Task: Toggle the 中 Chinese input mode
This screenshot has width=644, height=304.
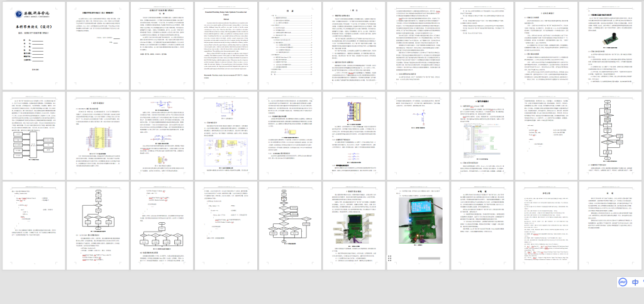Action: [x=635, y=282]
